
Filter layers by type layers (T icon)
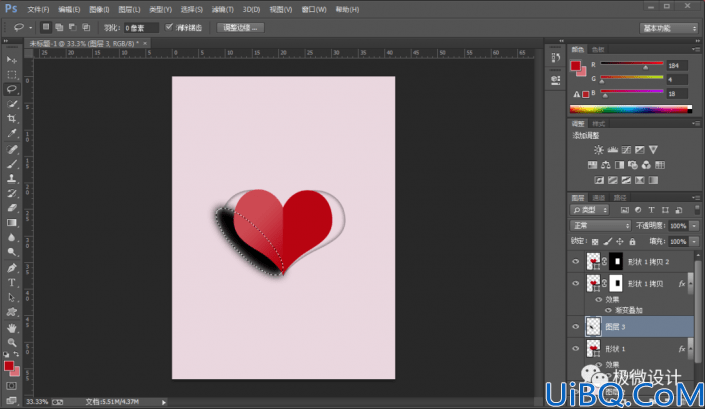coord(651,210)
